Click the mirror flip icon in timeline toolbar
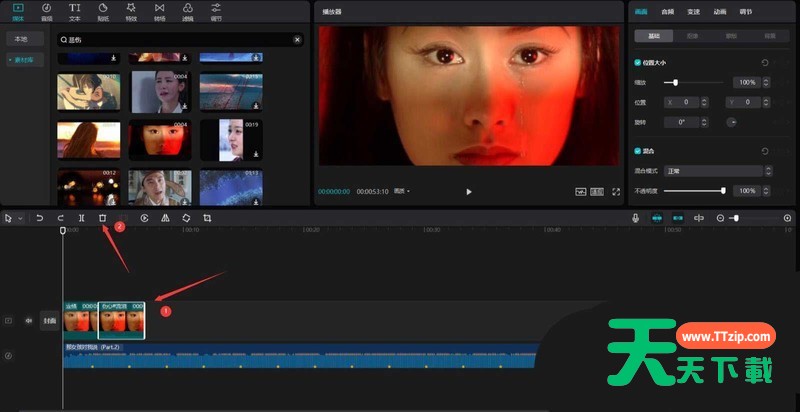800x412 pixels. pos(165,217)
